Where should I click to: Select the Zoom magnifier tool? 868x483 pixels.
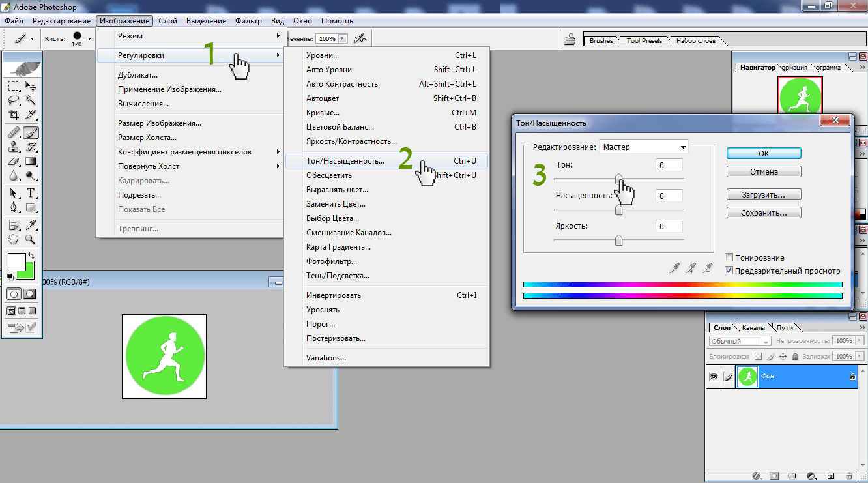[x=31, y=240]
